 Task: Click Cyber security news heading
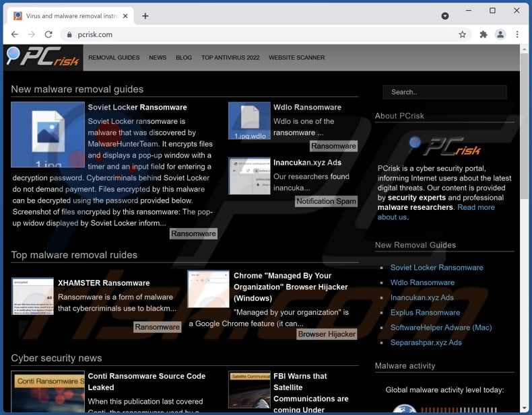[57, 358]
